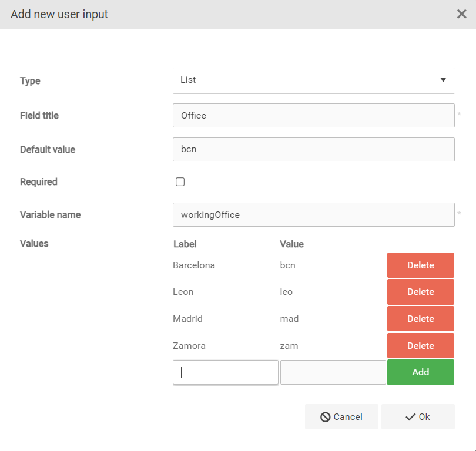Delete the Leon list entry
476x451 pixels.
click(x=420, y=292)
